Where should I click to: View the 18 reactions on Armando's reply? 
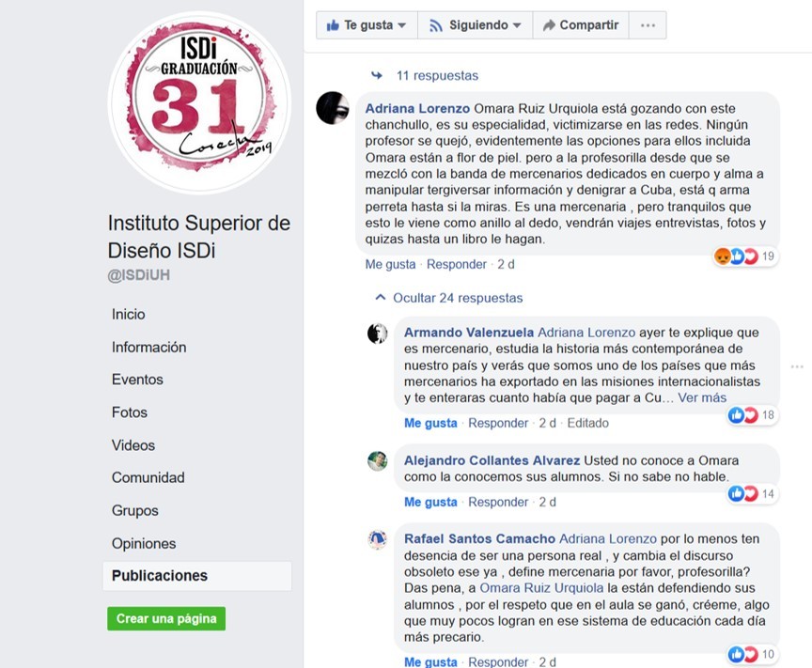coord(752,414)
